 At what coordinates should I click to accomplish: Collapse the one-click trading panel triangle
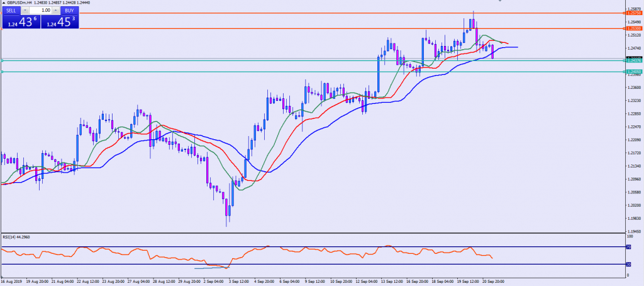pos(3,4)
